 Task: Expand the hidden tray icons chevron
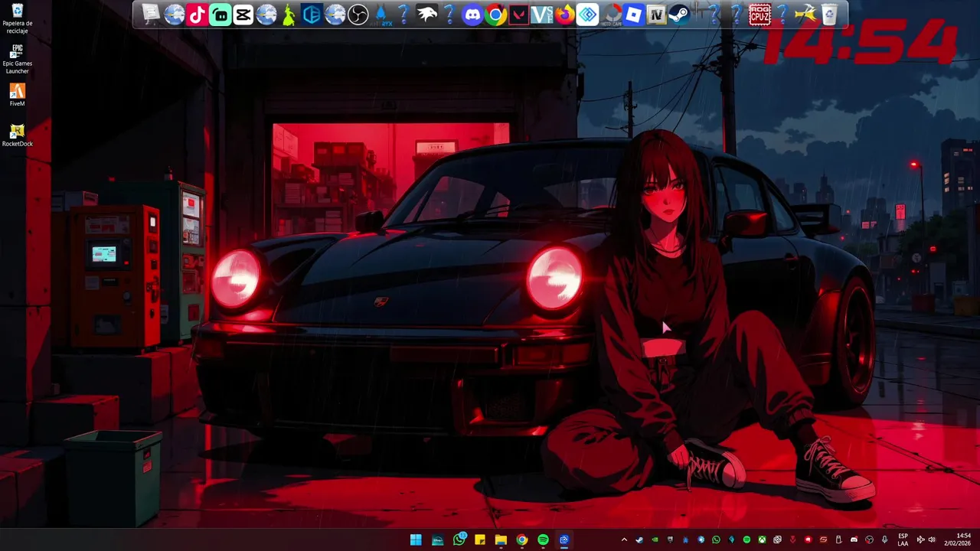pyautogui.click(x=624, y=540)
